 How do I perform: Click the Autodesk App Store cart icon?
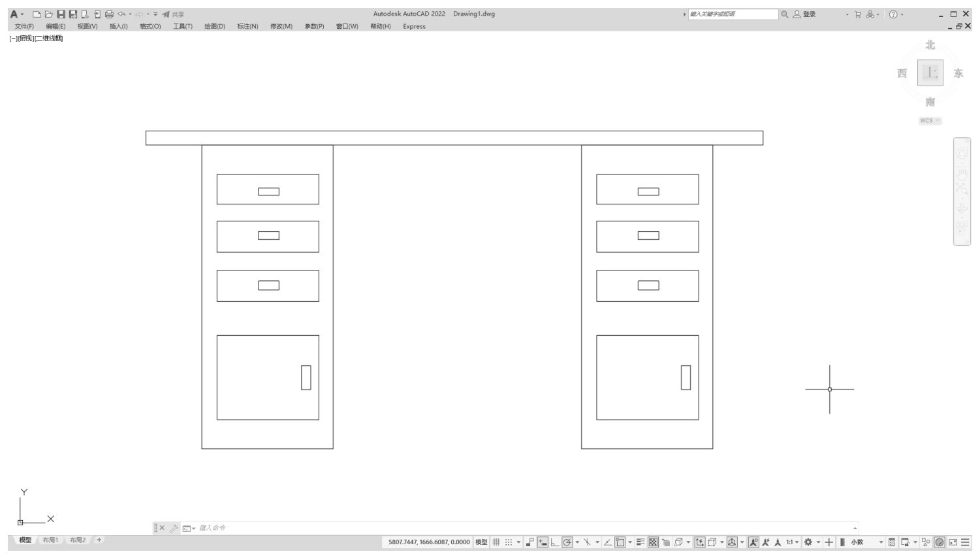pyautogui.click(x=858, y=14)
